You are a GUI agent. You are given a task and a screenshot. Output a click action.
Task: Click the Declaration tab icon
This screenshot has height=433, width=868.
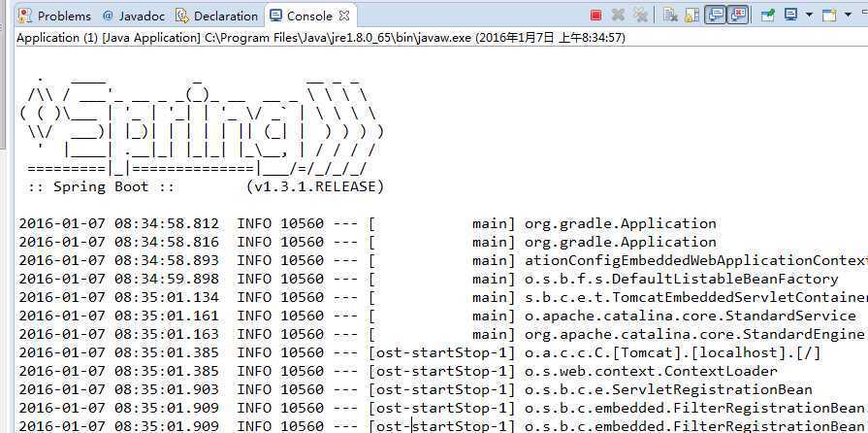pos(182,17)
